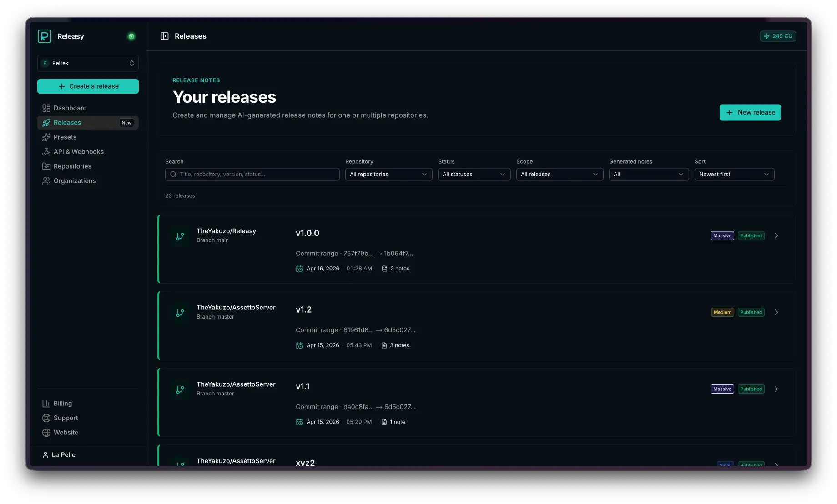Click the 23 releases count text
The height and width of the screenshot is (504, 837).
pos(180,196)
